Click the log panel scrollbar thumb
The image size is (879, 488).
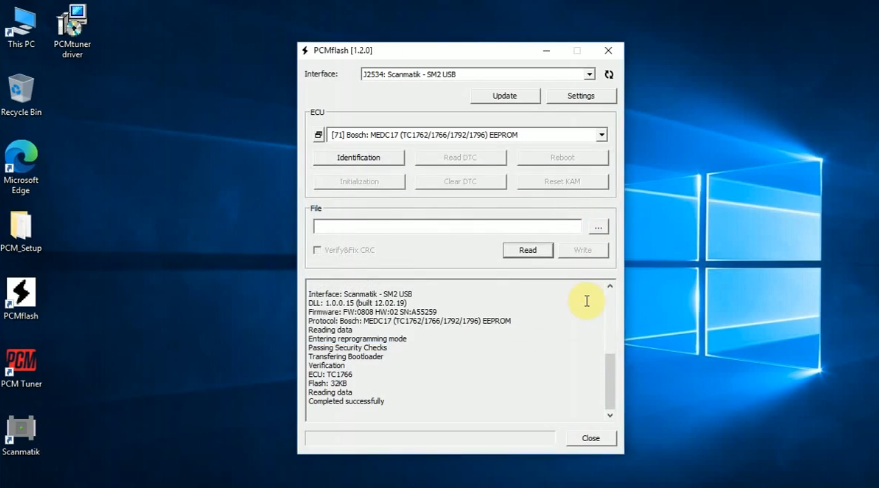[x=610, y=381]
